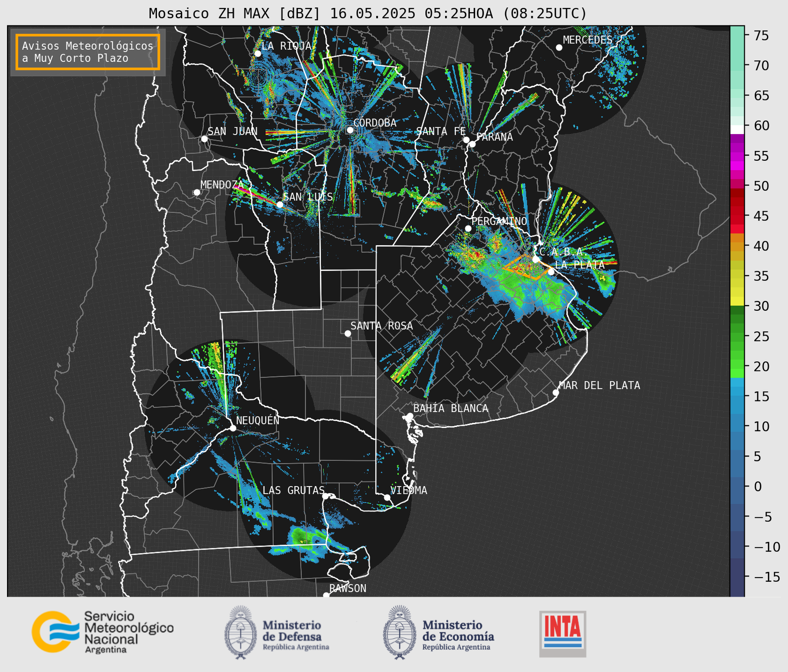Click the -15 dBZ dark band on scale
The image size is (788, 672).
coord(737,577)
